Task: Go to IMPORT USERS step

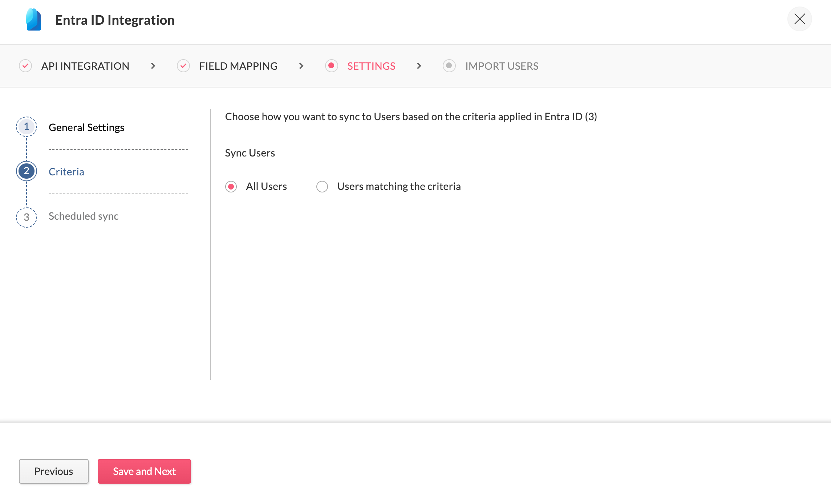Action: tap(502, 66)
